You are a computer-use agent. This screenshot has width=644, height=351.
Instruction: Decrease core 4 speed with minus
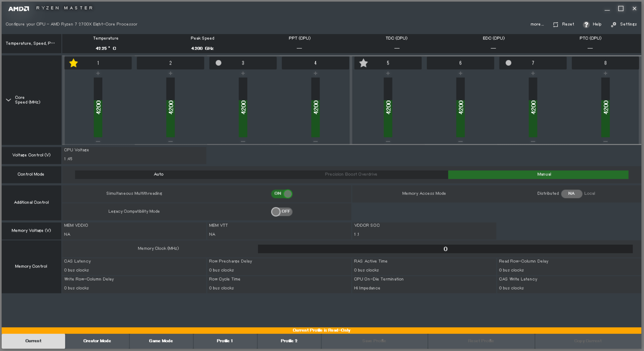[x=315, y=142]
